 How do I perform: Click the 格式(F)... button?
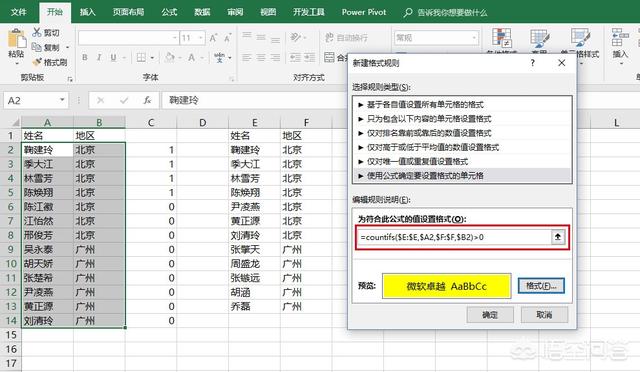[x=541, y=285]
